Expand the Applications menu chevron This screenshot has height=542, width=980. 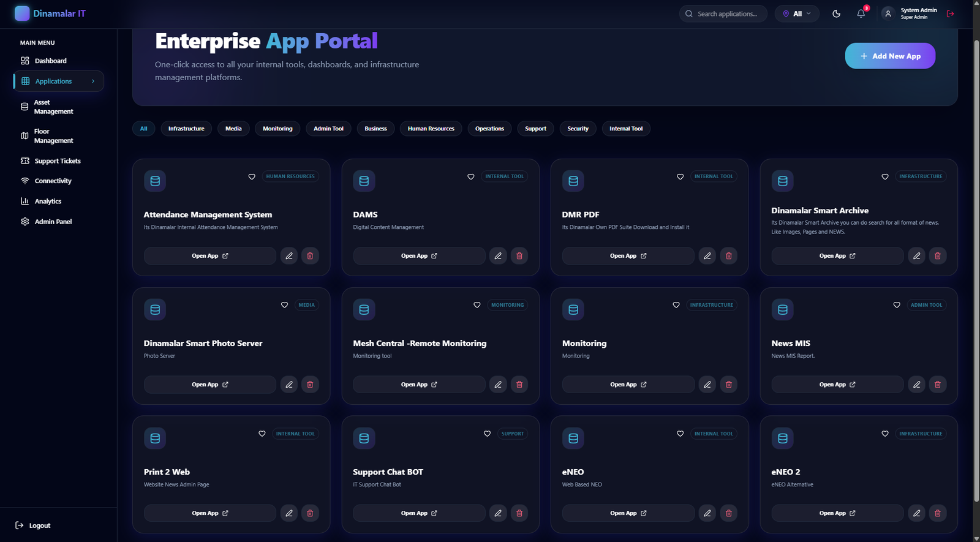coord(93,81)
